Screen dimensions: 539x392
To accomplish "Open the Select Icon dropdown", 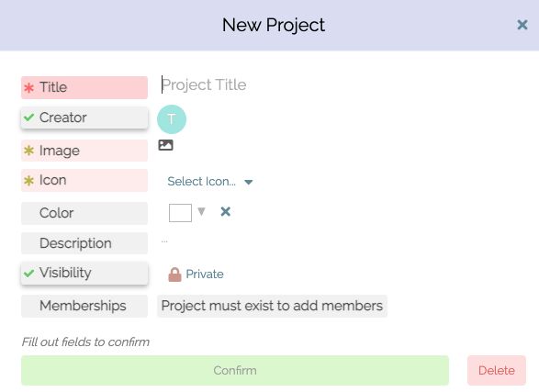I will coord(210,182).
